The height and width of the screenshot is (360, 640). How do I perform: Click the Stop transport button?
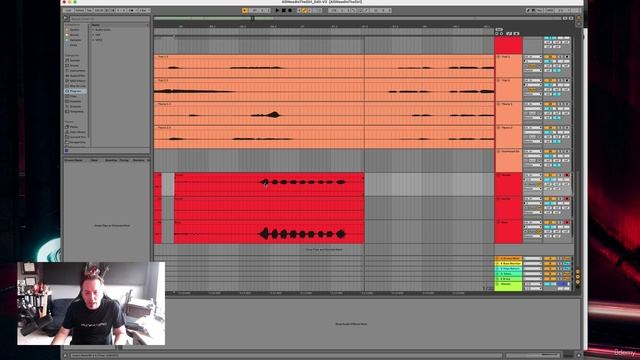pos(284,10)
